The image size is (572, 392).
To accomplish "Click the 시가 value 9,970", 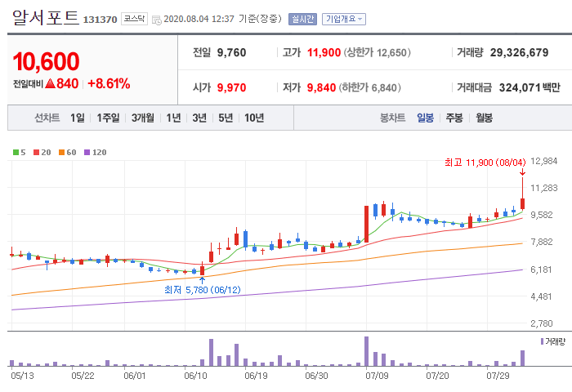I will coord(231,87).
